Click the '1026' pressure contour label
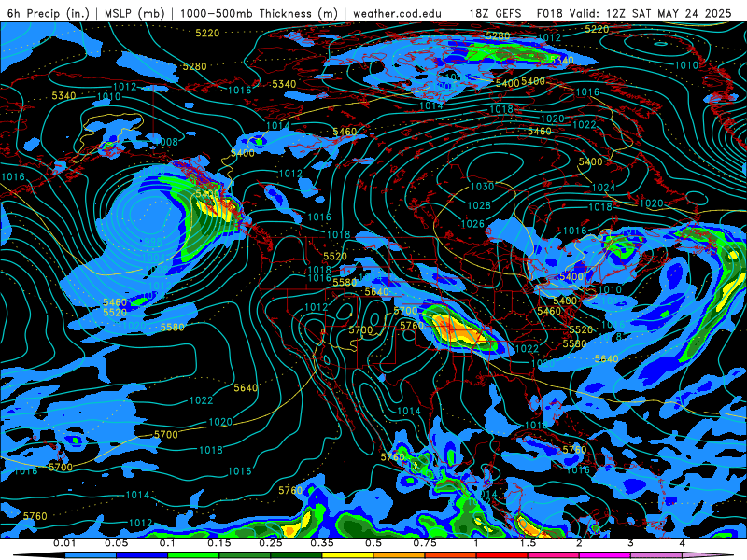 click(x=472, y=224)
